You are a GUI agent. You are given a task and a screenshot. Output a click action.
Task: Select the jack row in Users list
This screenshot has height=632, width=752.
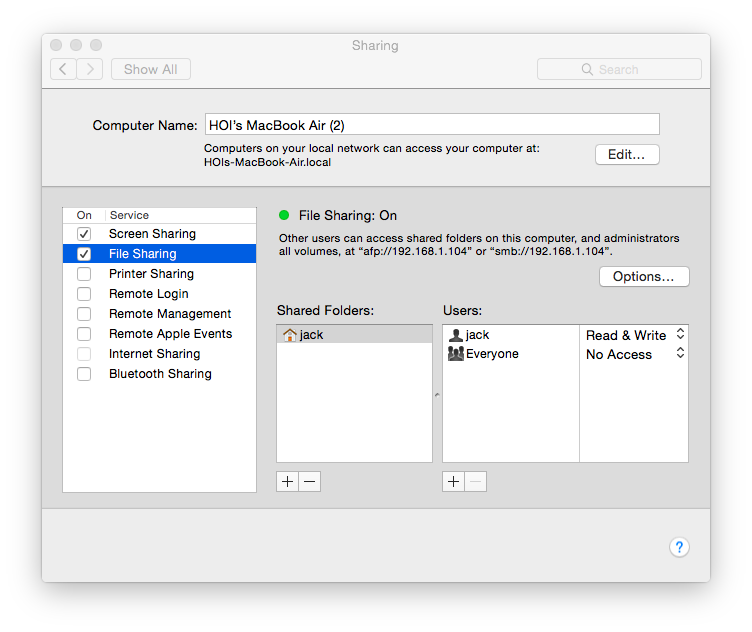point(565,335)
